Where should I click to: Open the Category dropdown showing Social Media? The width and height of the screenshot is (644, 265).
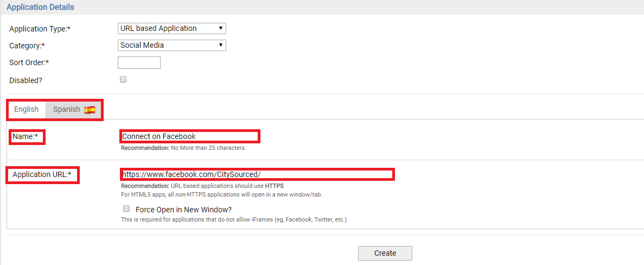tap(171, 45)
